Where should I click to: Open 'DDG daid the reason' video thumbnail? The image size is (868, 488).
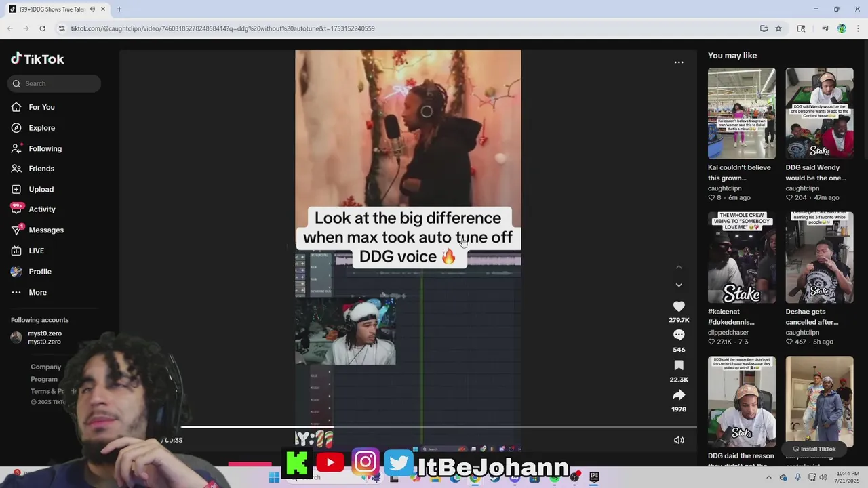[x=742, y=401]
